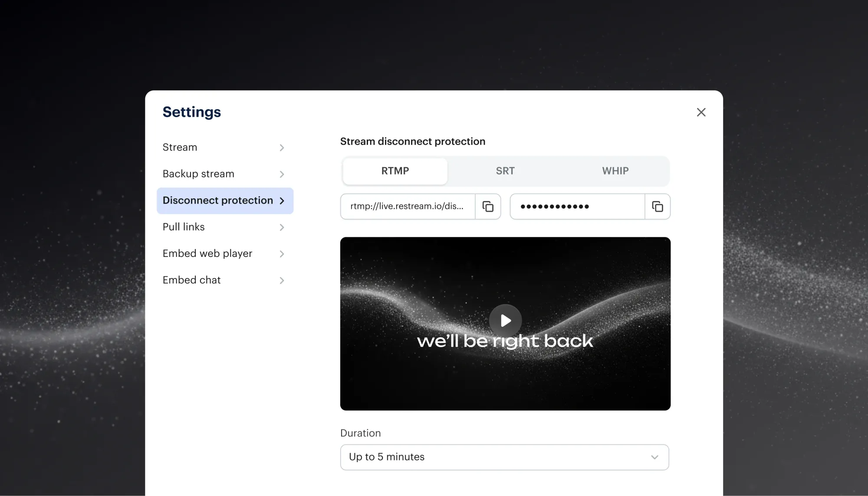
Task: Click chevron beside Embed web player
Action: click(x=282, y=254)
